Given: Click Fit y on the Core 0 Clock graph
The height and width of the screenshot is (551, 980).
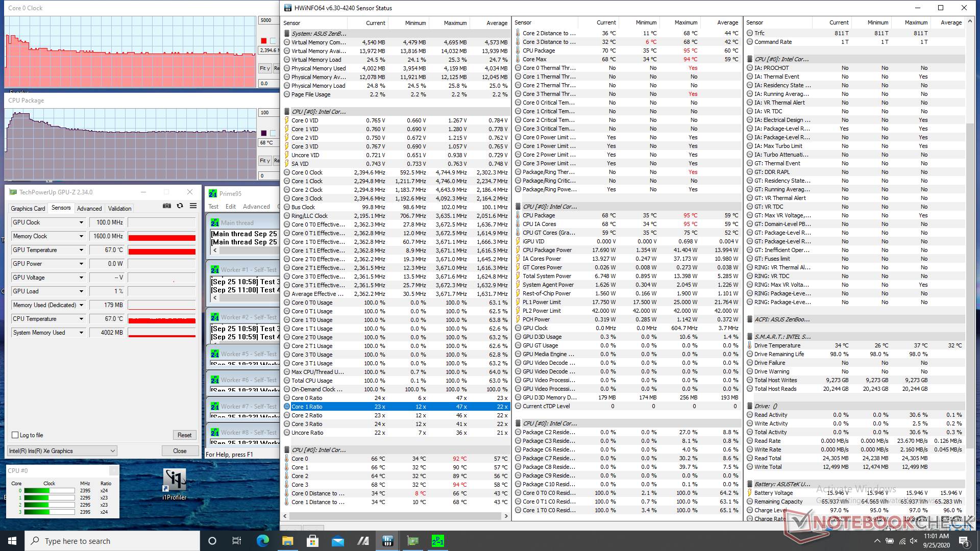Looking at the screenshot, I should click(264, 68).
